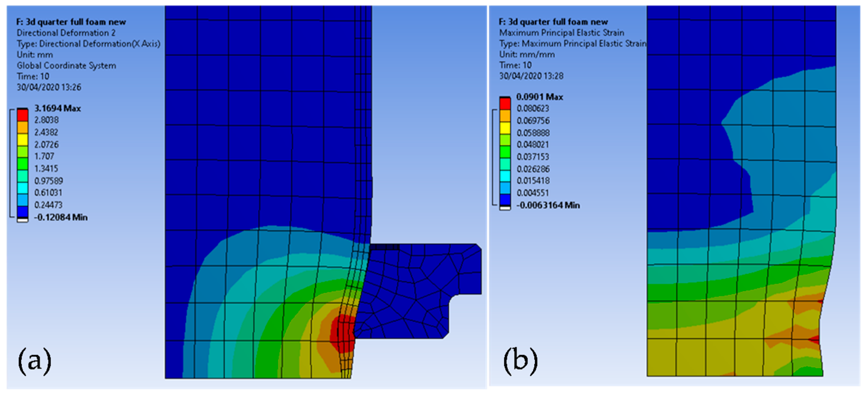
Task: Click the dark blue band in the strain legend
Action: [505, 200]
